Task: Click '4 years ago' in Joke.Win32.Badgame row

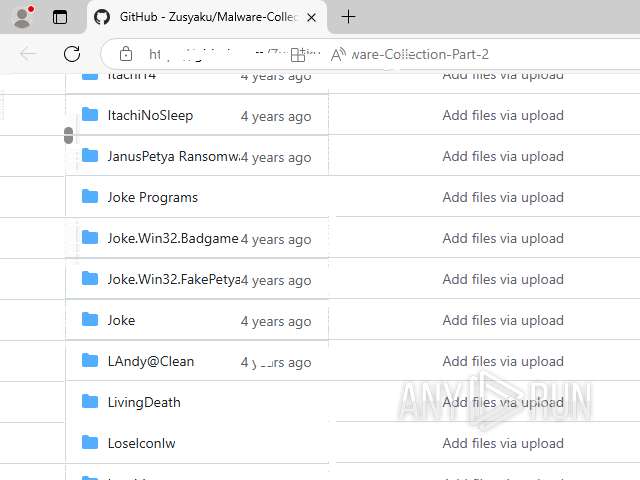Action: [276, 239]
